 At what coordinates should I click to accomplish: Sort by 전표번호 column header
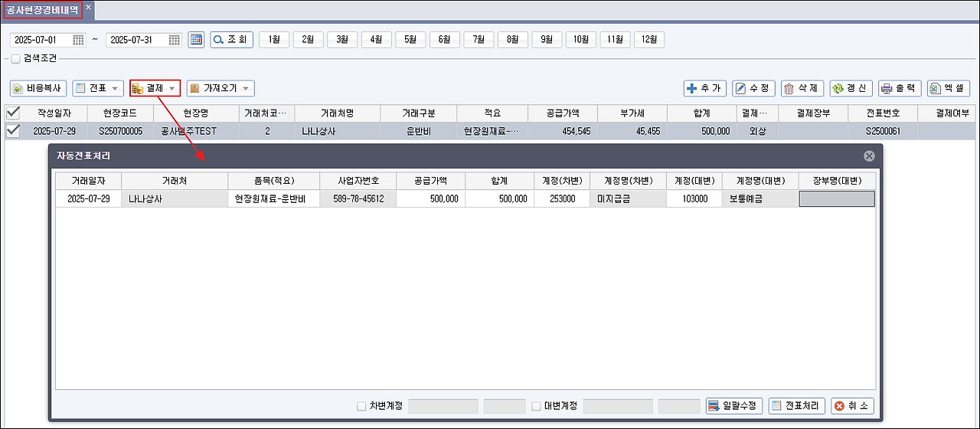pos(883,113)
